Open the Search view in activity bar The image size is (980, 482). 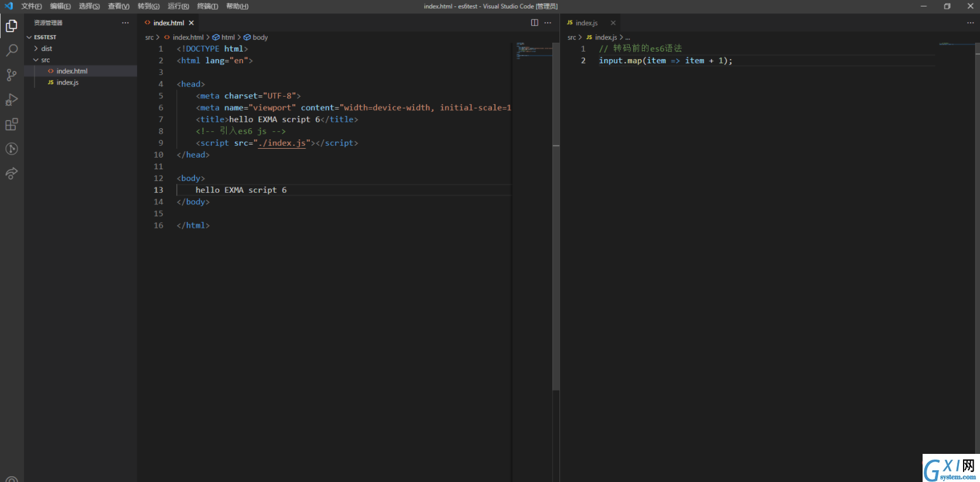(x=12, y=50)
